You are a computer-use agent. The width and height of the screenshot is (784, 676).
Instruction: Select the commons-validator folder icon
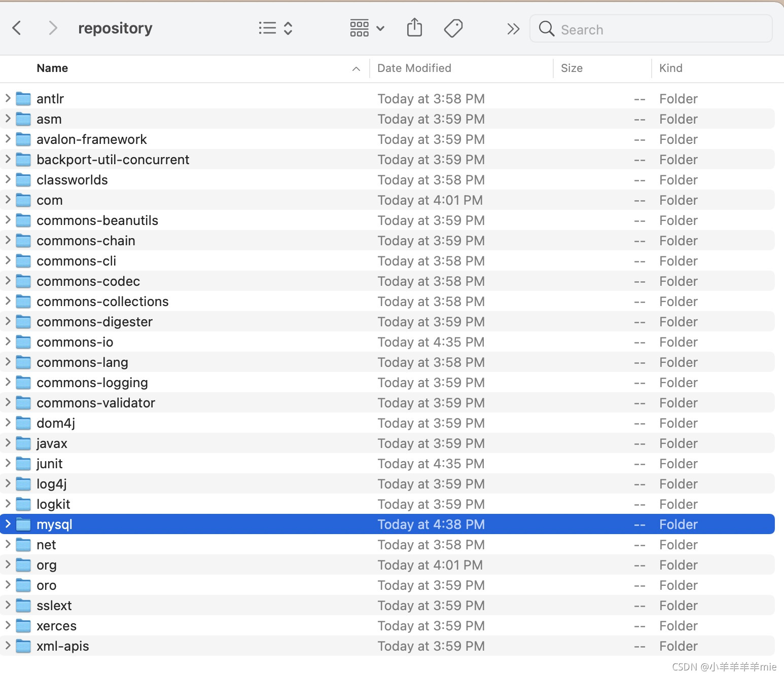coord(23,402)
